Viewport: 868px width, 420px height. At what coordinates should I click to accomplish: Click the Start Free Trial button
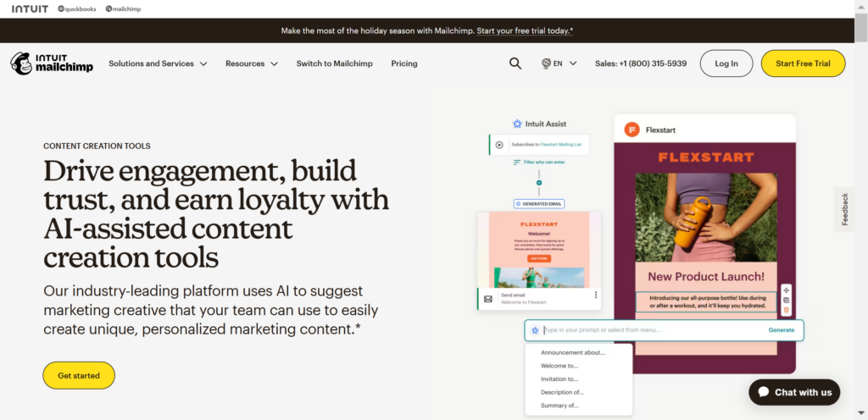point(804,64)
